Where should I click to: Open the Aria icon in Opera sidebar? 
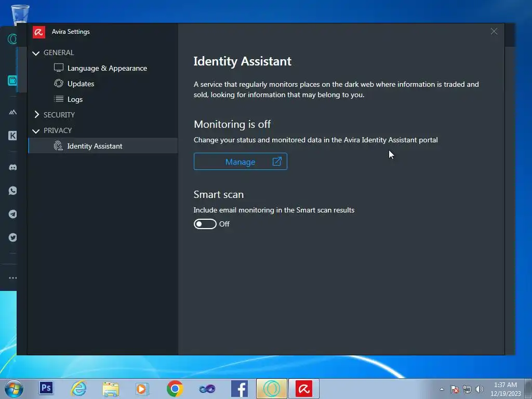coord(12,112)
